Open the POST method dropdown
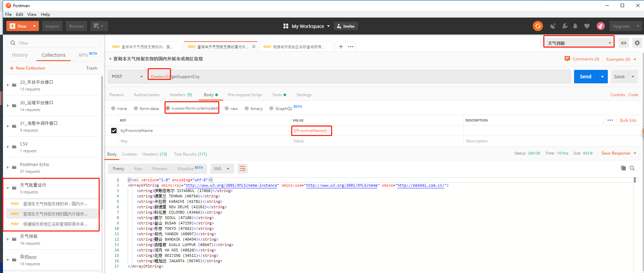Image resolution: width=644 pixels, height=273 pixels. (x=127, y=77)
